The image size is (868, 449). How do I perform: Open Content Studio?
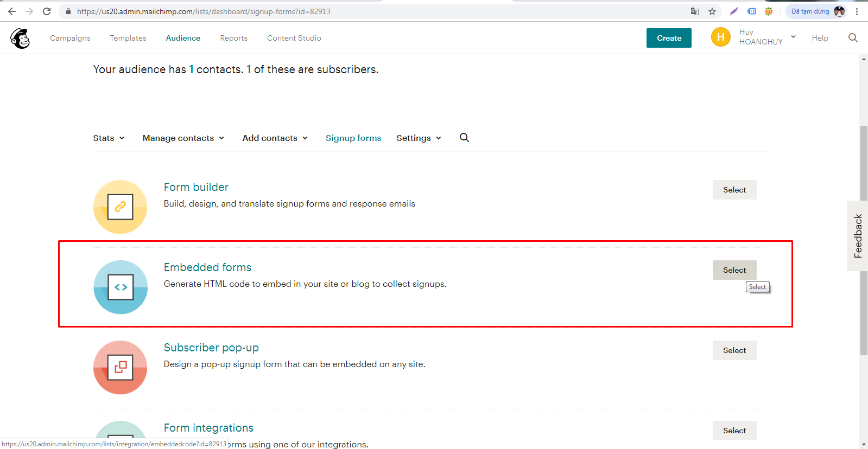[294, 38]
